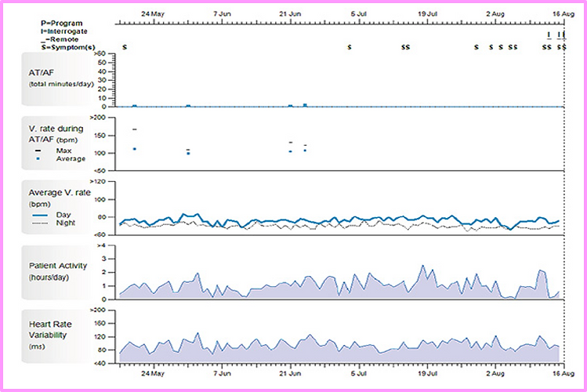Select the tallest AT/AF bar after 21 Jun

(305, 105)
